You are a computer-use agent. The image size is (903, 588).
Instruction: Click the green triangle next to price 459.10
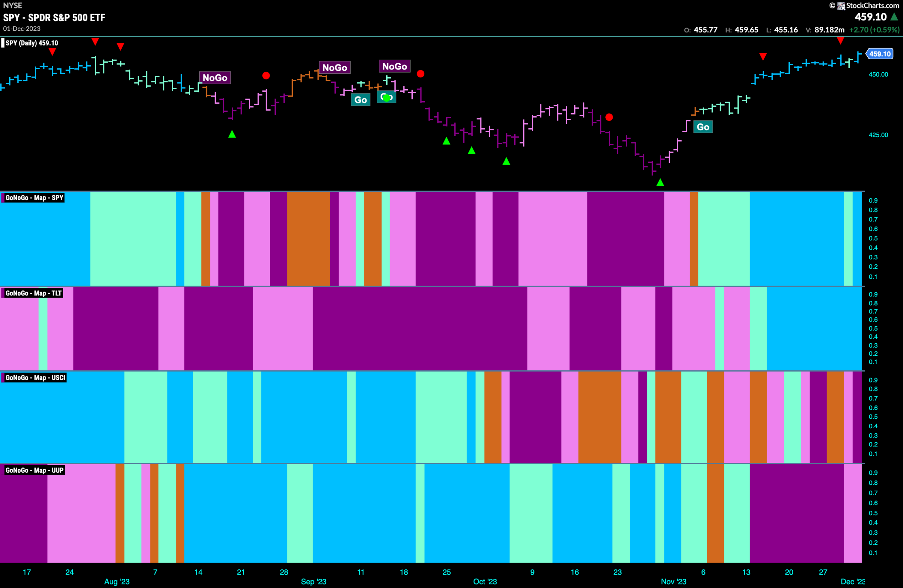(894, 17)
